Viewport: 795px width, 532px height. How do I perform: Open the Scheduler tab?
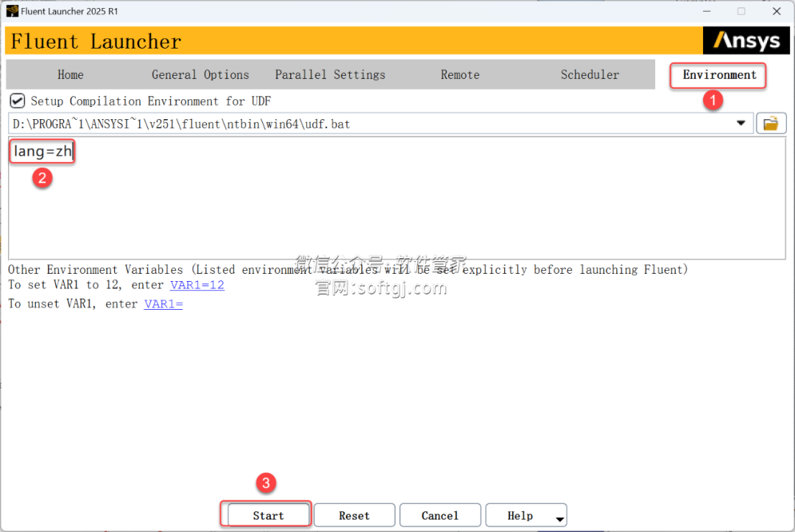(x=590, y=74)
